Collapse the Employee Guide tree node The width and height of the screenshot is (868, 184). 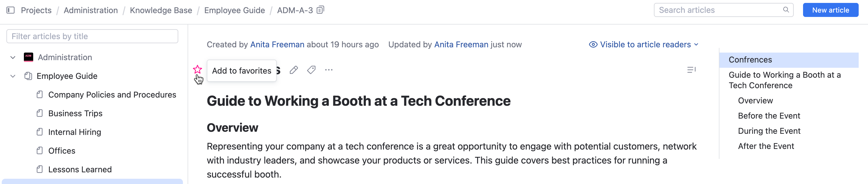tap(13, 76)
